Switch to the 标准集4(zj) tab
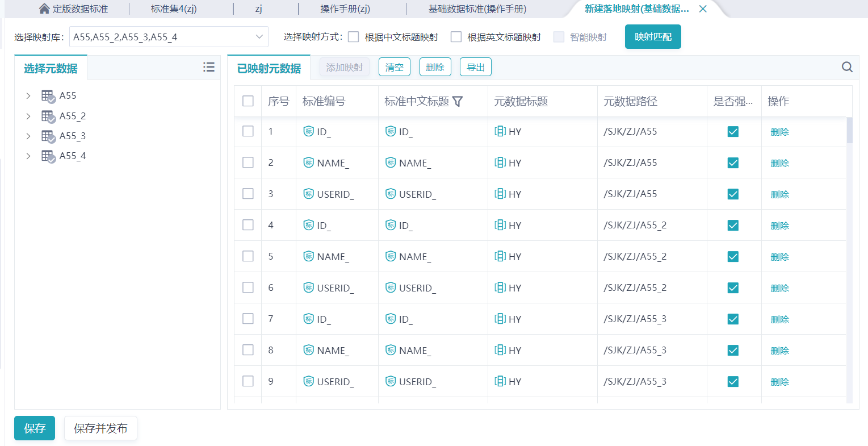 (174, 9)
